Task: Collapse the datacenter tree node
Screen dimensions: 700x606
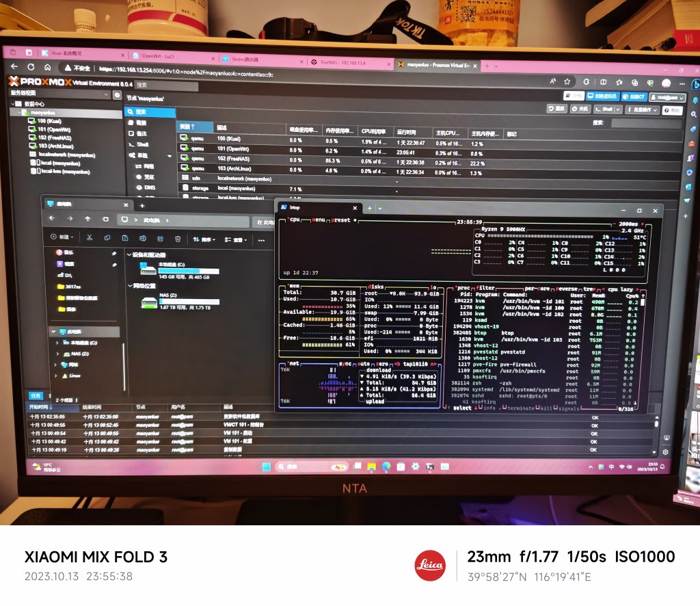Action: 12,104
